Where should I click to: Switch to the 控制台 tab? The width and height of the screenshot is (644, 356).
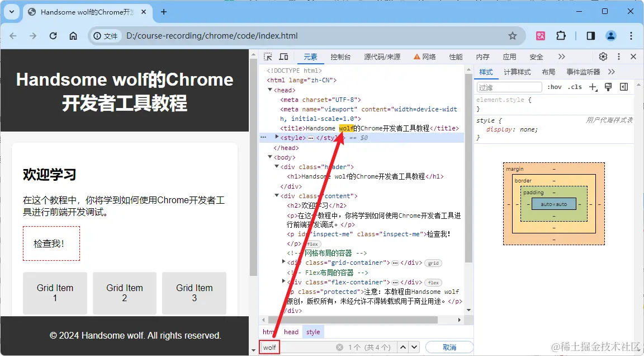pyautogui.click(x=340, y=57)
